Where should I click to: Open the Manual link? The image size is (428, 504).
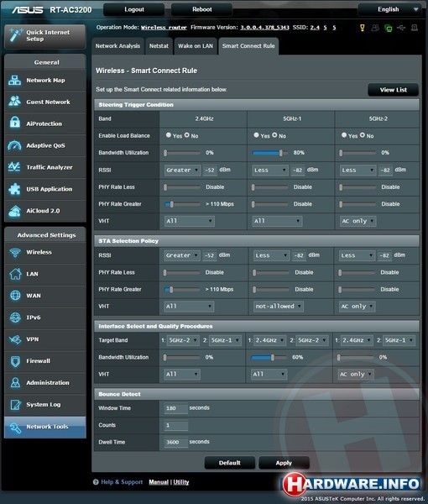(x=159, y=482)
